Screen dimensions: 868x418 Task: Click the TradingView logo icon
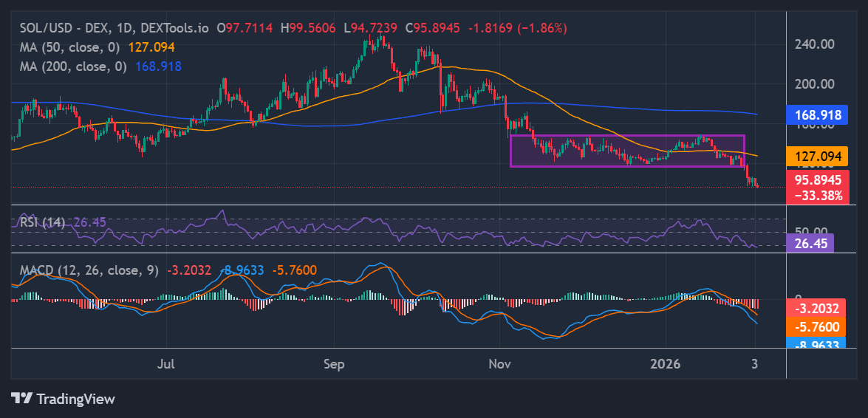coord(22,399)
